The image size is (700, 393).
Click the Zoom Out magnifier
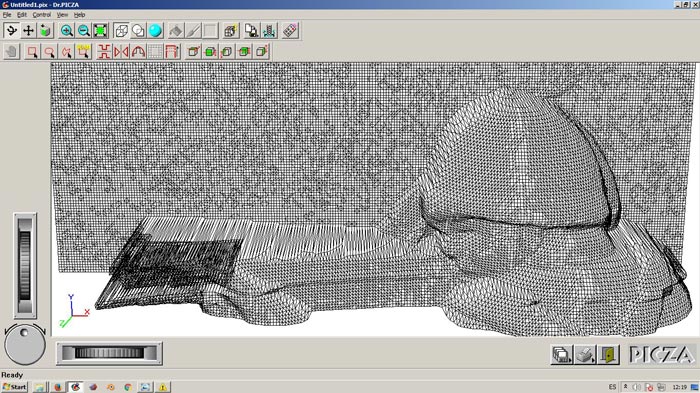[84, 31]
